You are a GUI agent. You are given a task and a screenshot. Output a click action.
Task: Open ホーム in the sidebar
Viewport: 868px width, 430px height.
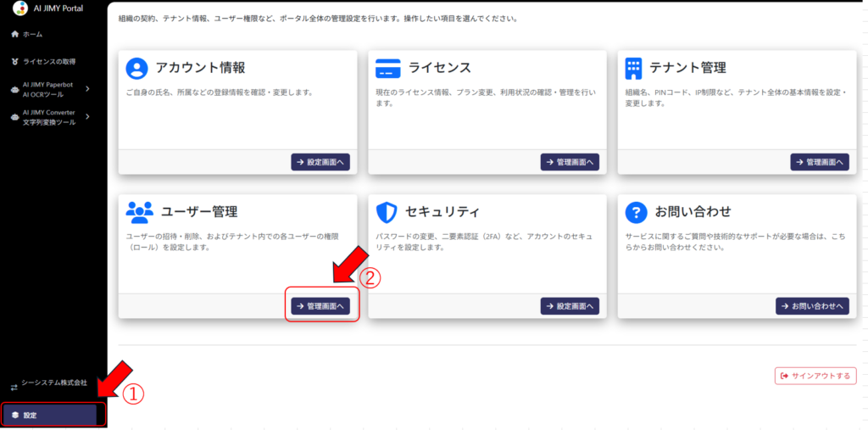(32, 34)
